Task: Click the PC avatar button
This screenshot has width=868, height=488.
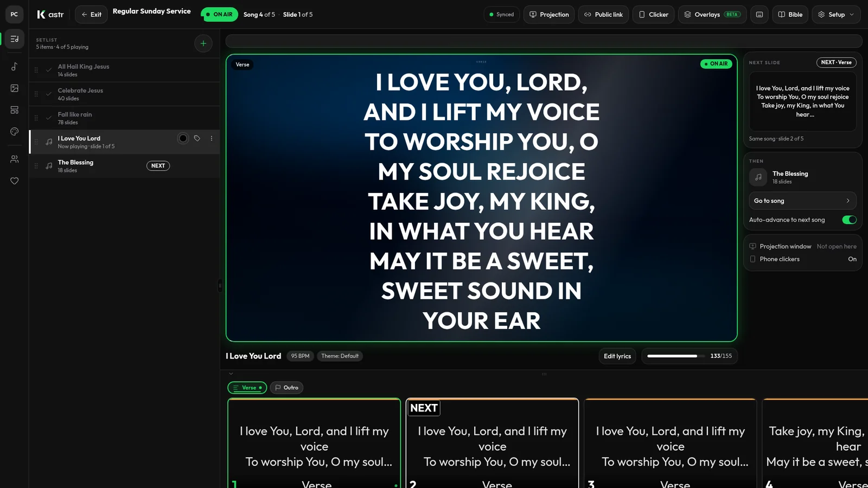Action: point(15,15)
